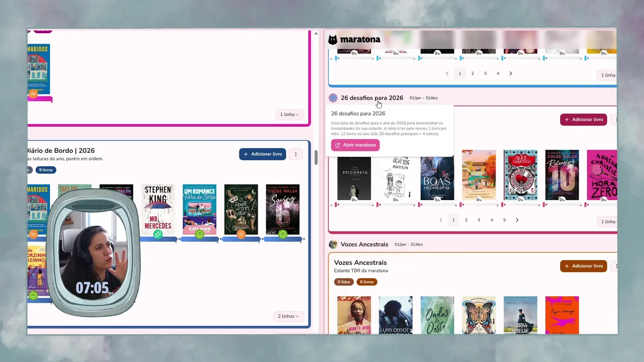This screenshot has width=644, height=362.
Task: Adjust progress slider under Psicopata book
Action: pos(354,205)
